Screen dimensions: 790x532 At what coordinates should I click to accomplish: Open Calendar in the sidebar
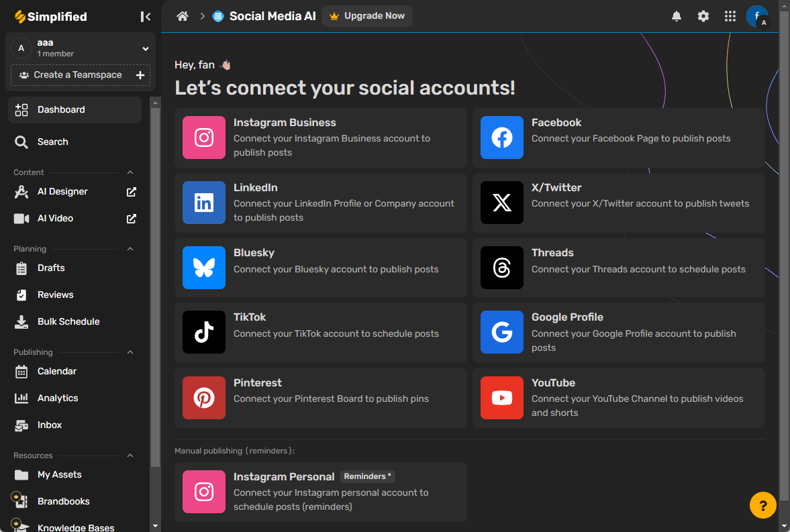pos(75,371)
